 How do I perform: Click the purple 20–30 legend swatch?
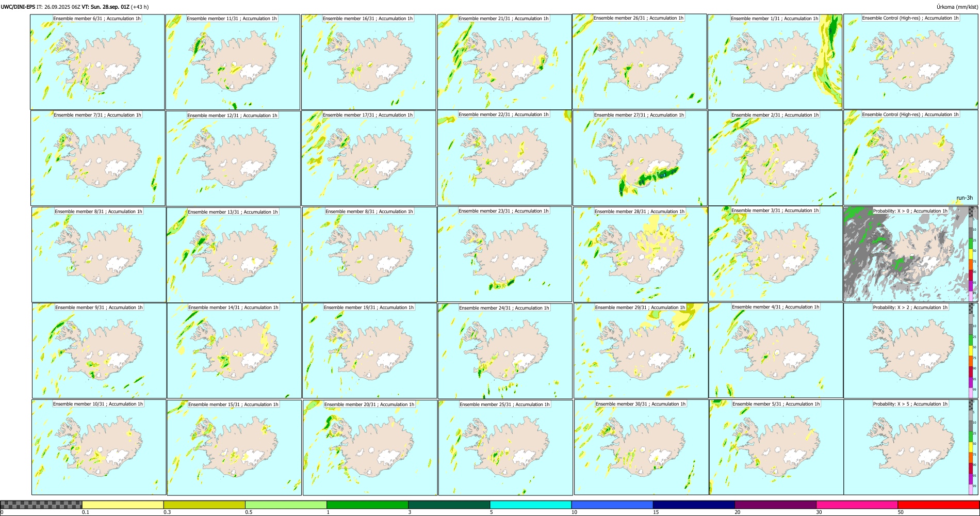[775, 505]
